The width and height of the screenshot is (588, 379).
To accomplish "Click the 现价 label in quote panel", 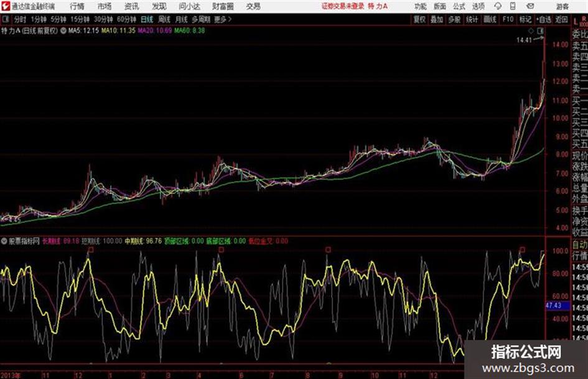I will (580, 156).
